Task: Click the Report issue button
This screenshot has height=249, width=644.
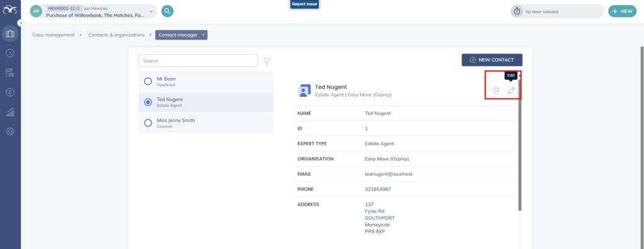Action: coord(304,4)
